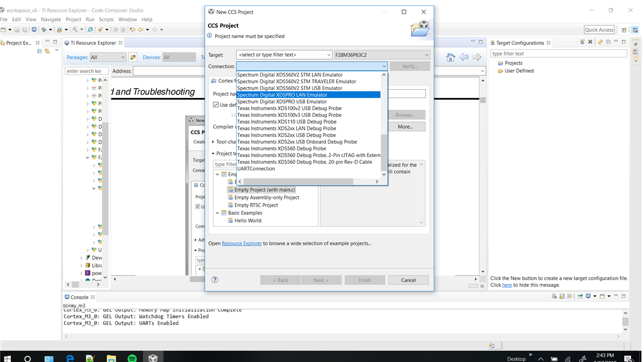Click the Connection combo box arrow

click(384, 66)
